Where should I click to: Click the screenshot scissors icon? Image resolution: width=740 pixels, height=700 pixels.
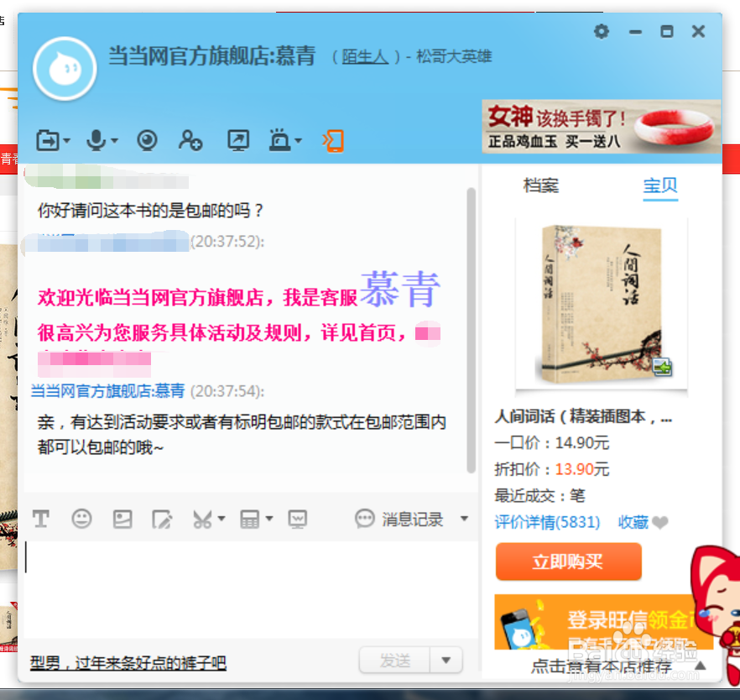pos(202,519)
